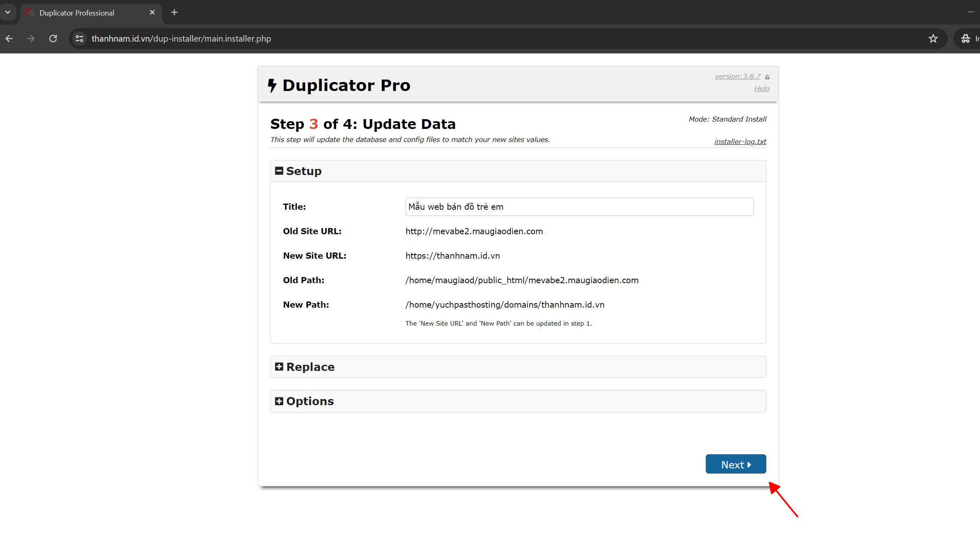This screenshot has height=539, width=980.
Task: Close the Duplicator Professional tab
Action: tap(152, 13)
